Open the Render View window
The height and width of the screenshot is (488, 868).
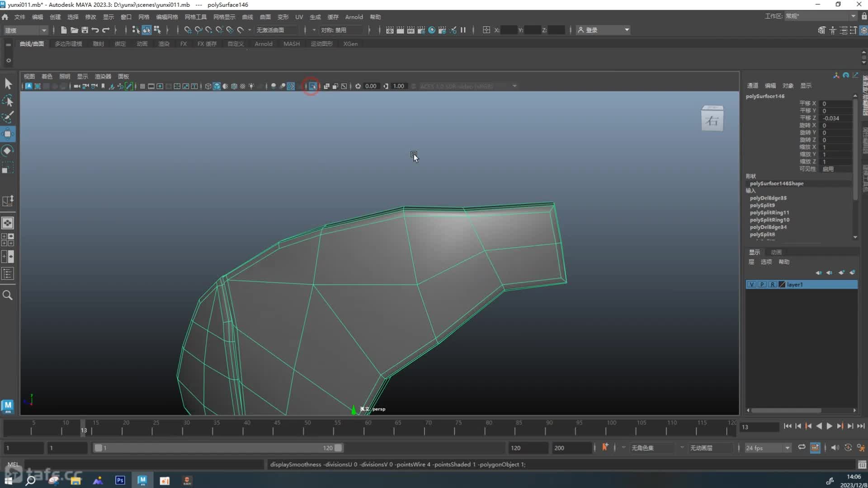tap(390, 30)
